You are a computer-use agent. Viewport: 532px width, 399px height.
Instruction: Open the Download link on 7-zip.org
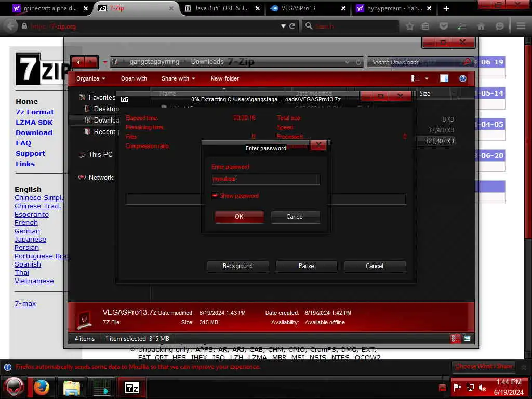34,132
